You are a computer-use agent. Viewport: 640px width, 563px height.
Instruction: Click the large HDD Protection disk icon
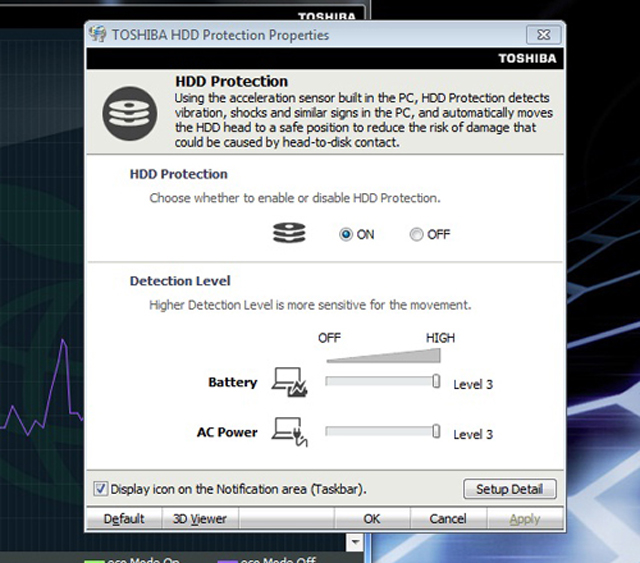pyautogui.click(x=130, y=113)
